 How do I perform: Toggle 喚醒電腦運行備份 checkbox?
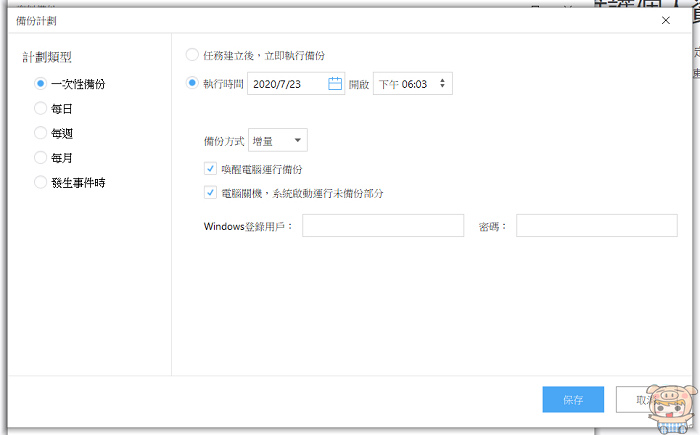(x=209, y=170)
